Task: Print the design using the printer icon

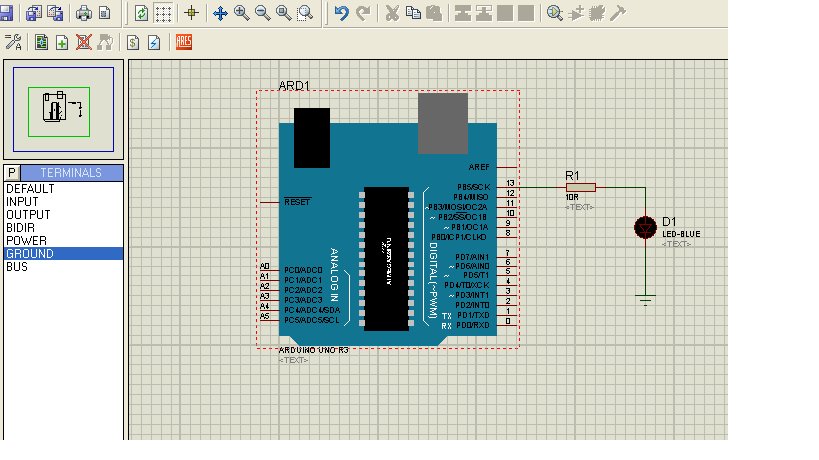Action: click(84, 13)
